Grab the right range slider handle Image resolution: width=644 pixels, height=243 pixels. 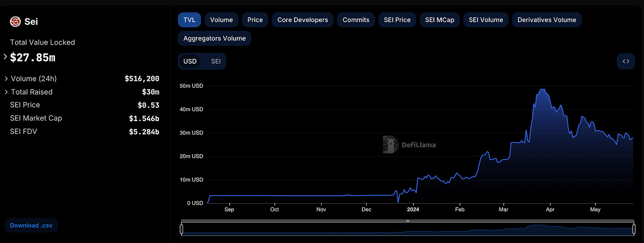[x=635, y=229]
